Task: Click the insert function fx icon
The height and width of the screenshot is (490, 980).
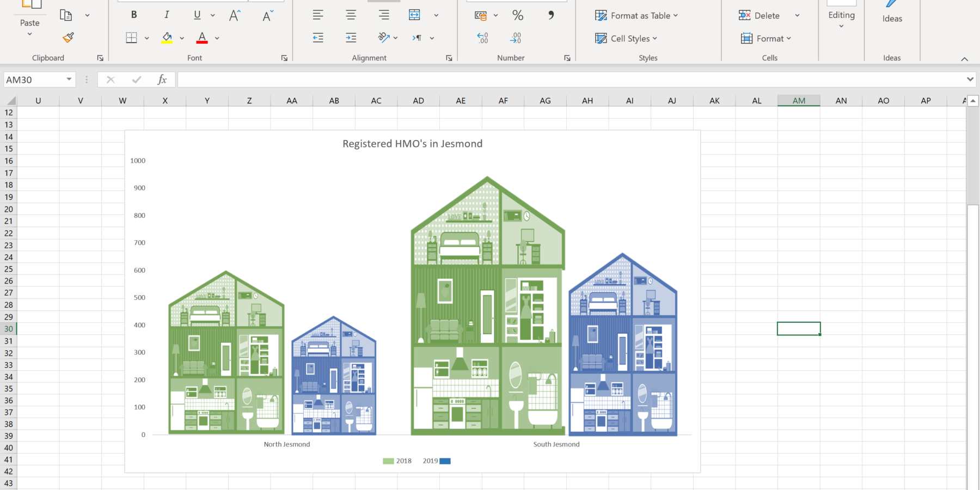Action: 162,79
